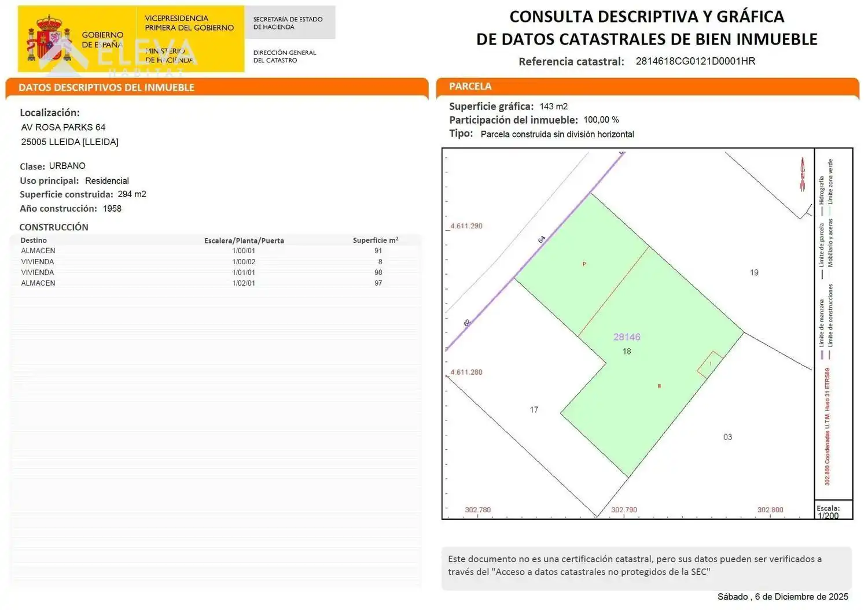The width and height of the screenshot is (868, 610).
Task: Click the ALMACEN row with 1/00/01
Action: (215, 251)
